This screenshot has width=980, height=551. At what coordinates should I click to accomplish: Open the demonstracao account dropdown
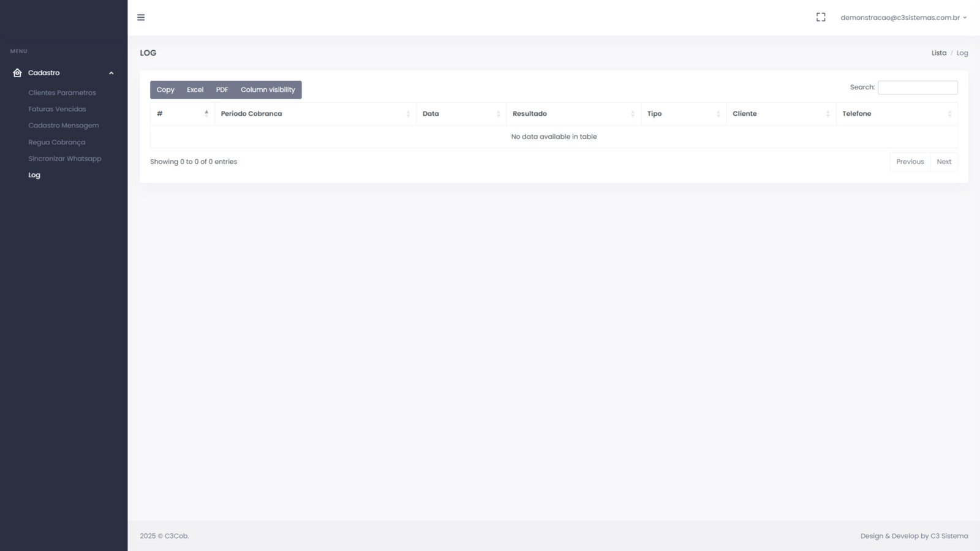903,18
